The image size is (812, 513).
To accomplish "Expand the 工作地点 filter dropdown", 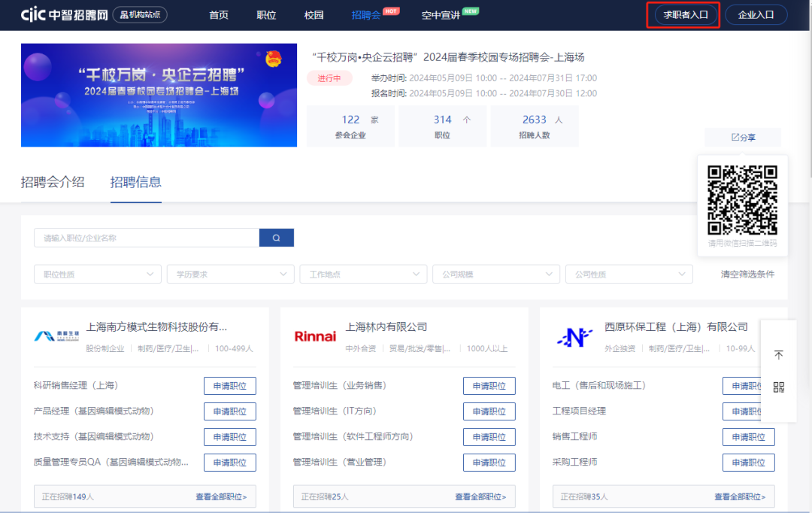I will pyautogui.click(x=363, y=274).
